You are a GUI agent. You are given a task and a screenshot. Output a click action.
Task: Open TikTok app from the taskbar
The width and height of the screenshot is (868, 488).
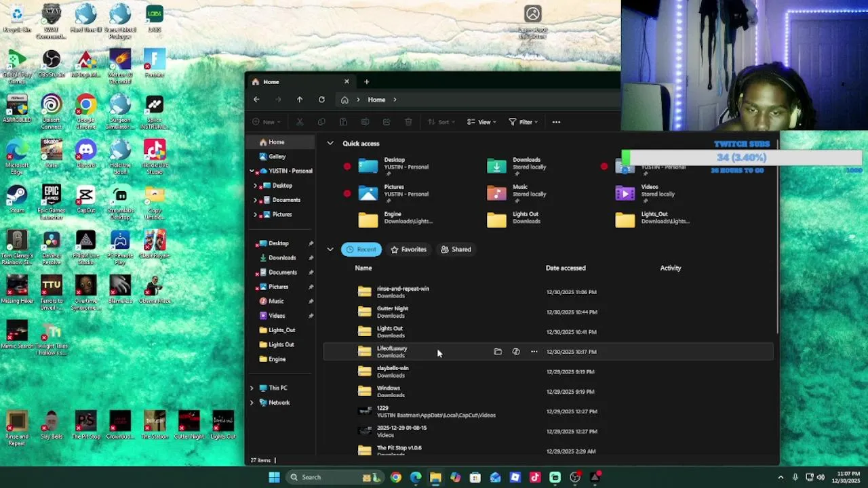pos(535,477)
